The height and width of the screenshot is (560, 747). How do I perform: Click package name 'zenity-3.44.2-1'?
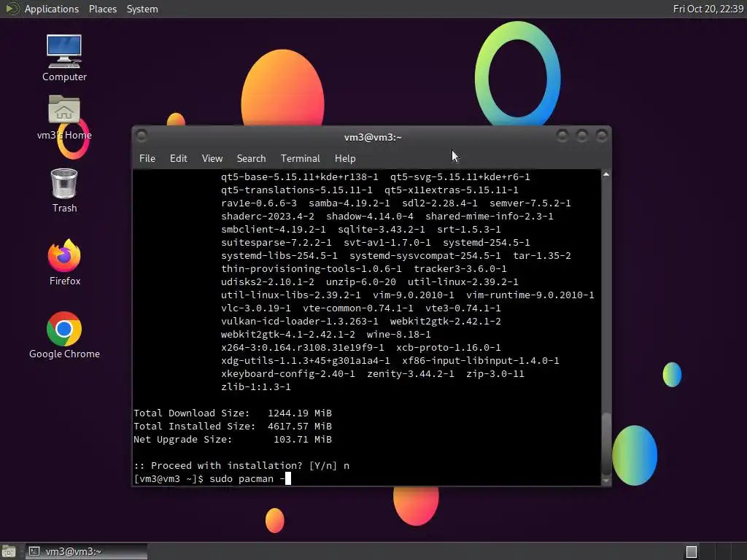411,374
